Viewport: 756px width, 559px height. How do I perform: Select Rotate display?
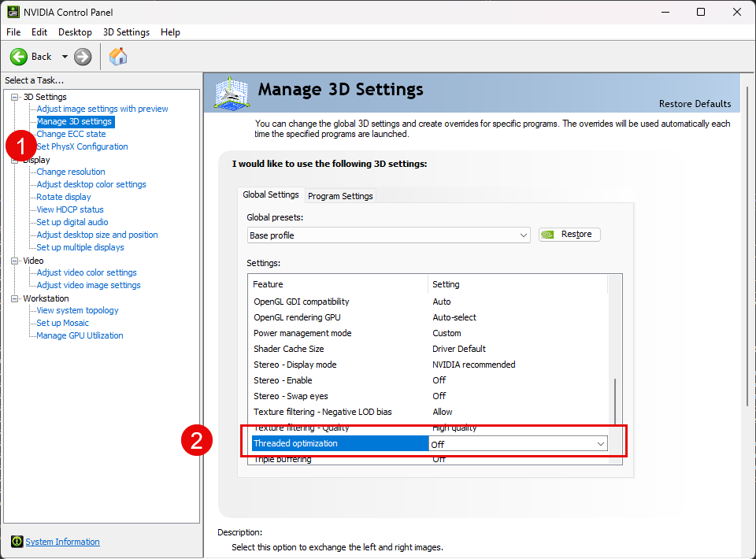[64, 197]
